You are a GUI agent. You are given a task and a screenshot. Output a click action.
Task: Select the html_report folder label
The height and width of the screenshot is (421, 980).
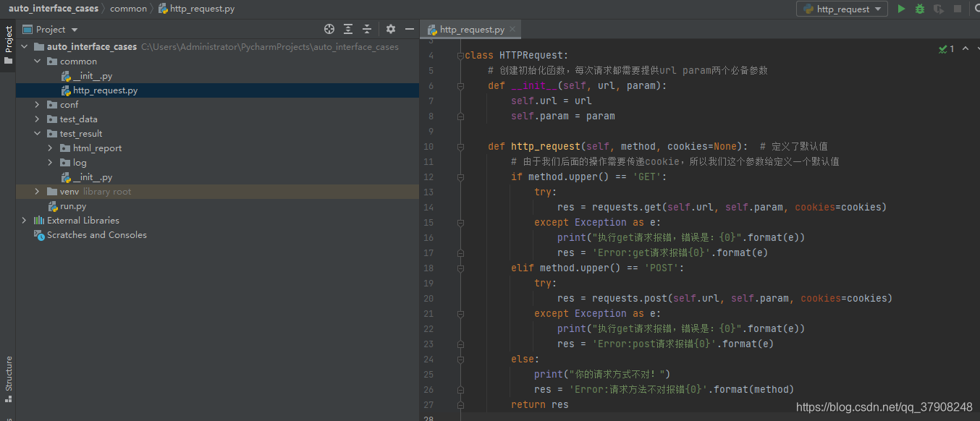click(x=97, y=148)
